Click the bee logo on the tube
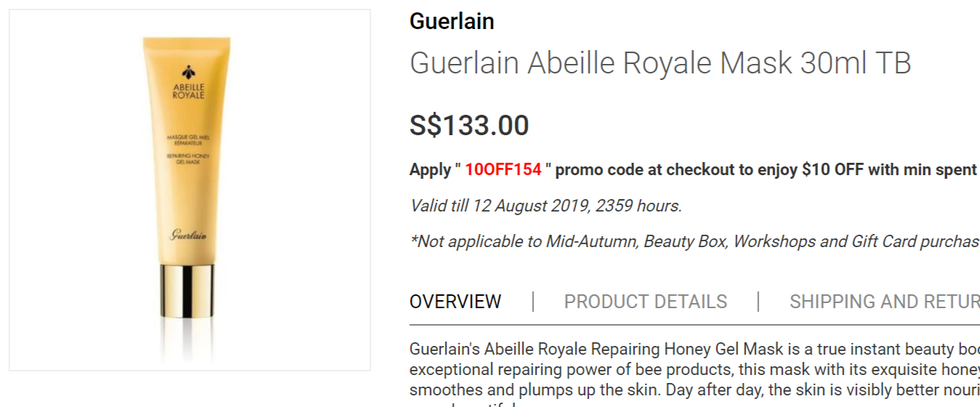Viewport: 980px width, 407px height. click(x=189, y=73)
